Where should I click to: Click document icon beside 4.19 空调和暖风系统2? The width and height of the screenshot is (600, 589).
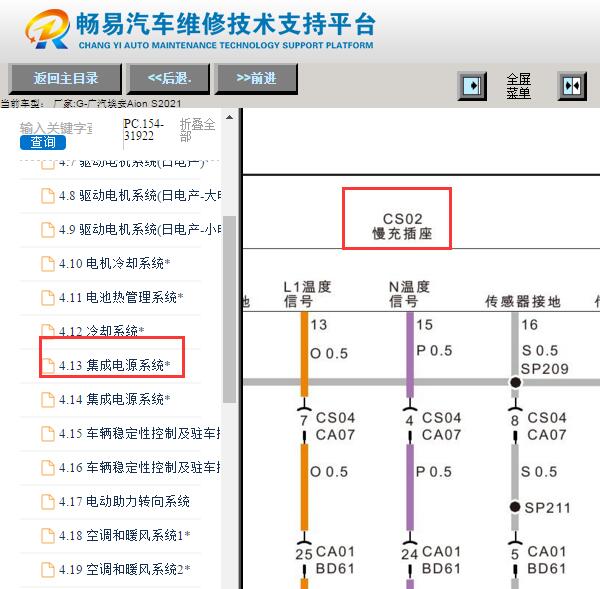48,569
